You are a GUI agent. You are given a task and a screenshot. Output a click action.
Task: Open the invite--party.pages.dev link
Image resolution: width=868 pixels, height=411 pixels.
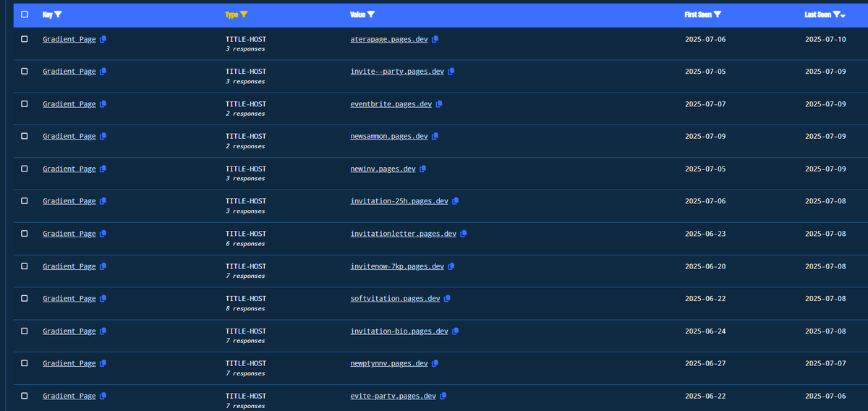coord(397,72)
